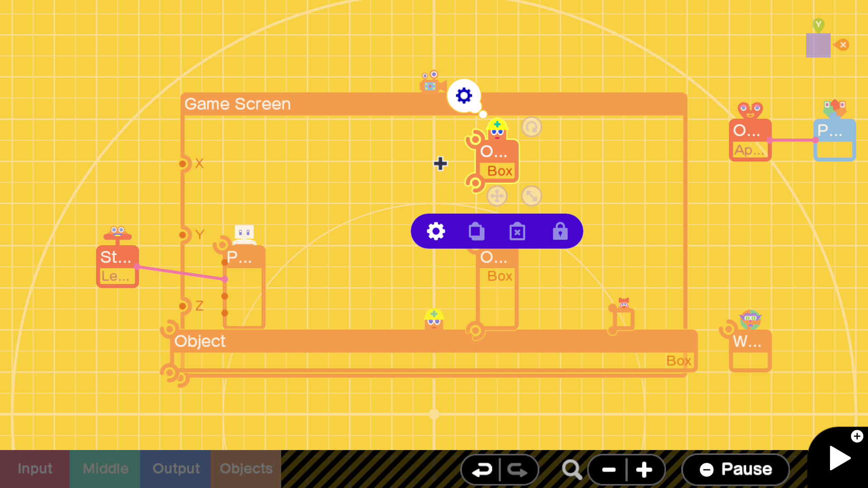The image size is (868, 488).
Task: Select the Object title bar
Action: [x=434, y=341]
